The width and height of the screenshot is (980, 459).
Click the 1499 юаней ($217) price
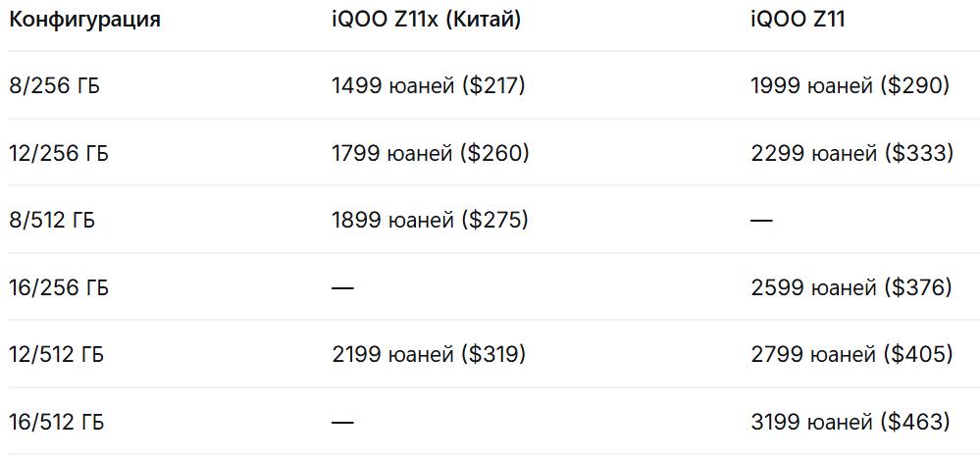coord(429,86)
